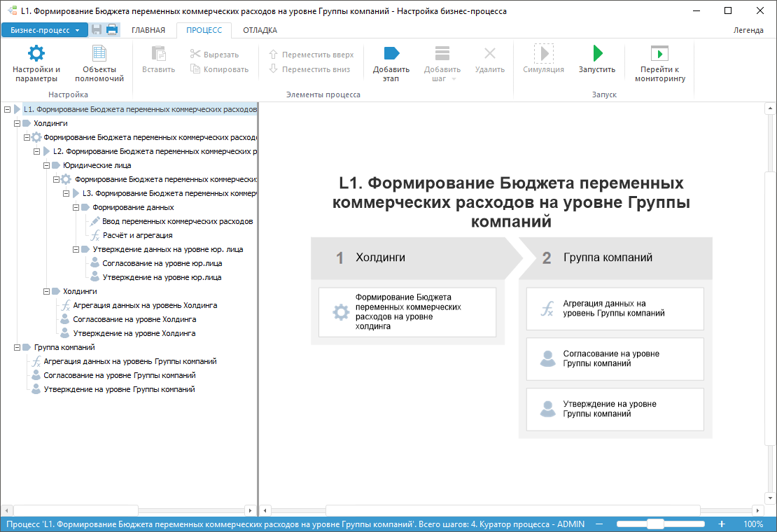The image size is (777, 532).
Task: Click zoom in plus icon in status bar
Action: click(x=722, y=524)
